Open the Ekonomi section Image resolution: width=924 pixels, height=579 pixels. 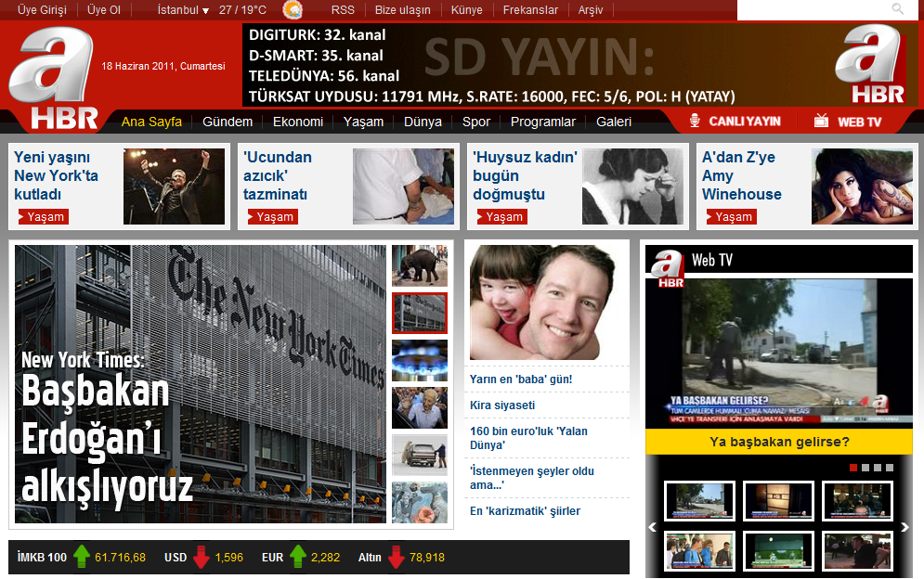pos(297,122)
